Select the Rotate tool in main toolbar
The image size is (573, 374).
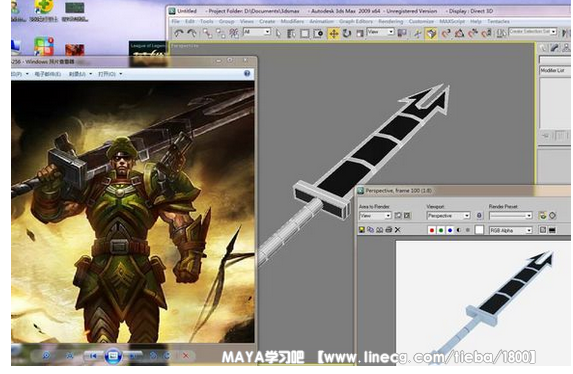pos(346,34)
